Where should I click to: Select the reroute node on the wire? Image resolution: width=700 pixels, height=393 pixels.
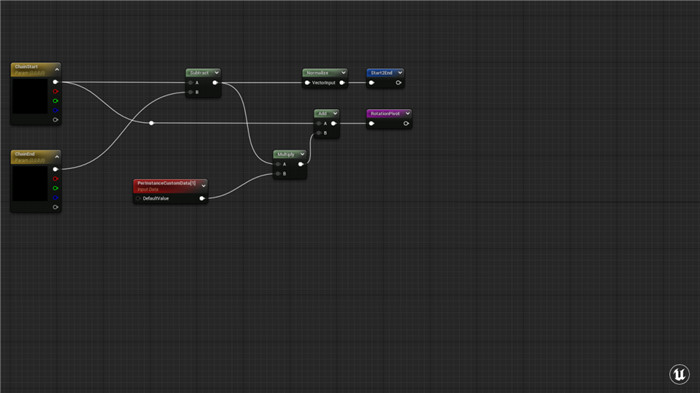click(x=151, y=123)
